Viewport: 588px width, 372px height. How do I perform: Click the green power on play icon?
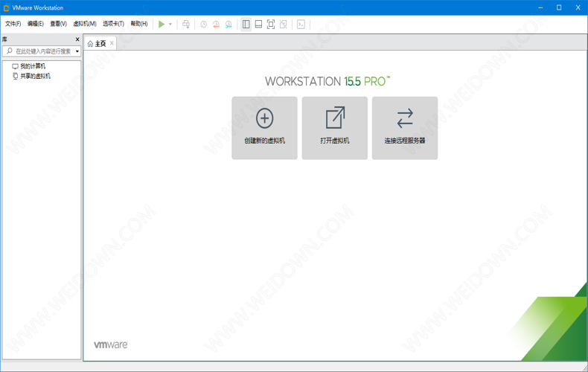click(162, 24)
